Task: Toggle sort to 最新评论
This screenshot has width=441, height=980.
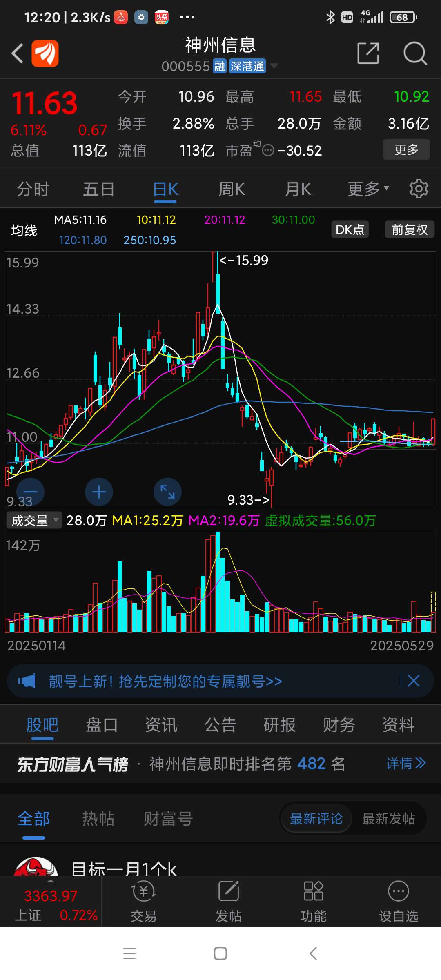Action: click(x=316, y=819)
